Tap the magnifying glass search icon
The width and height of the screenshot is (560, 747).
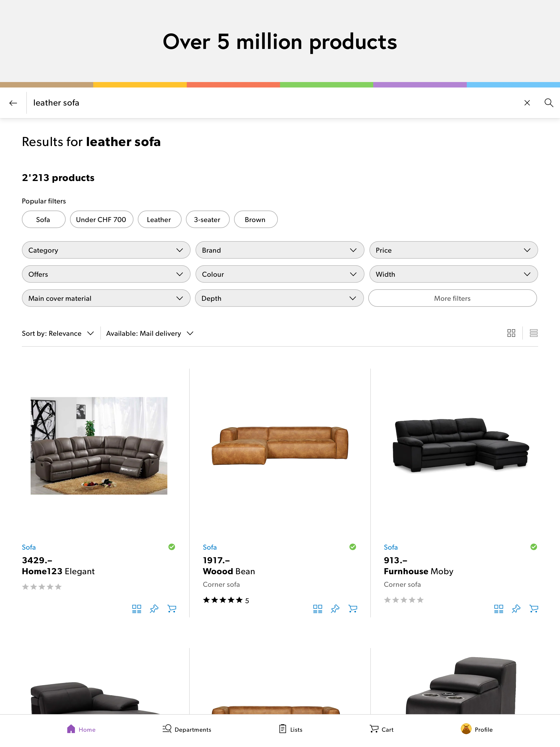coord(549,103)
